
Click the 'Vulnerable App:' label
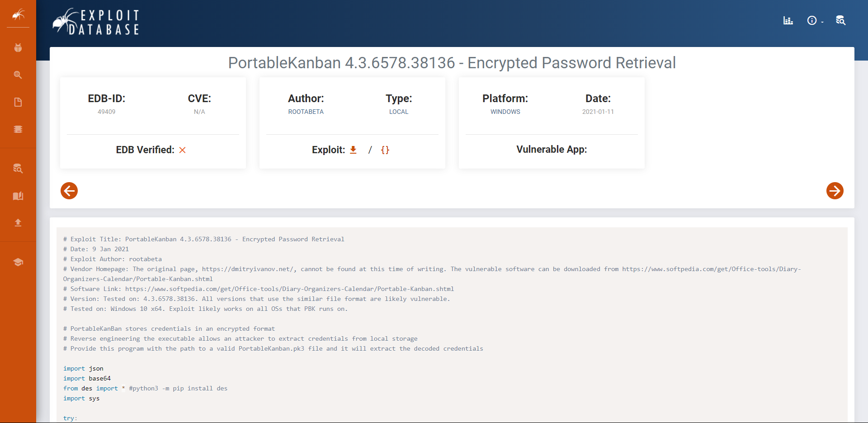tap(552, 149)
